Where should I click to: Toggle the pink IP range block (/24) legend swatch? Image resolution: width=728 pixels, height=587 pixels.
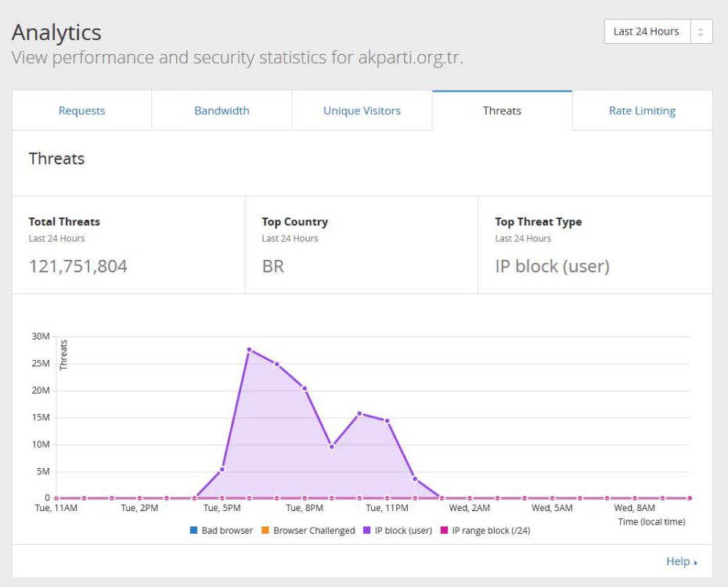[x=443, y=531]
